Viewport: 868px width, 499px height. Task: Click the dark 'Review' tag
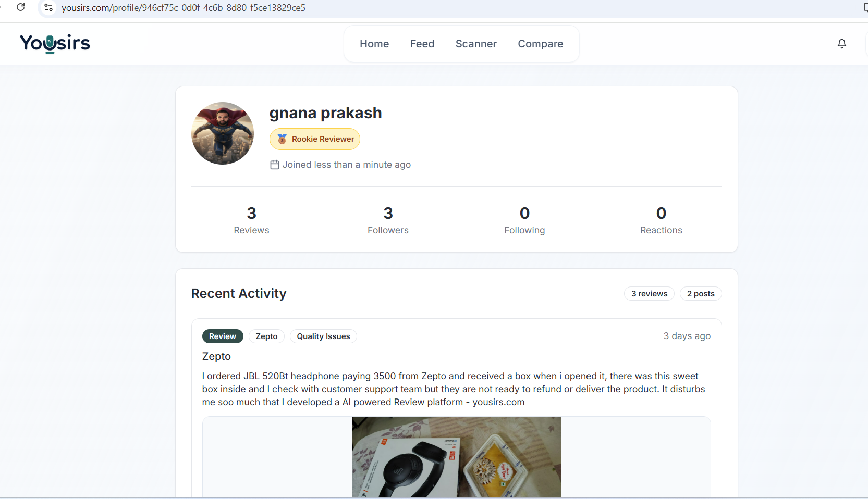(223, 336)
